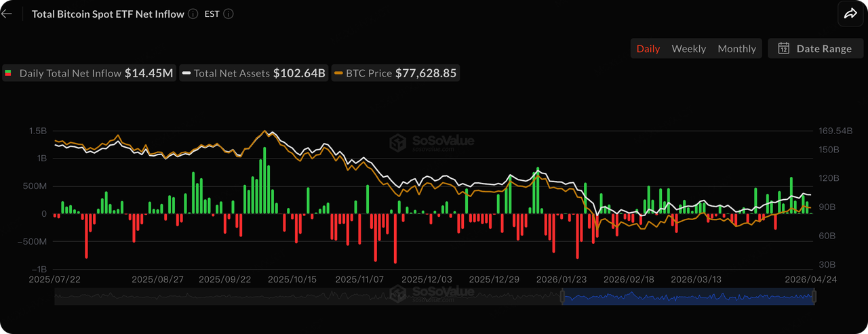Open the Date Range picker
Viewport: 868px width, 334px height.
pos(815,49)
